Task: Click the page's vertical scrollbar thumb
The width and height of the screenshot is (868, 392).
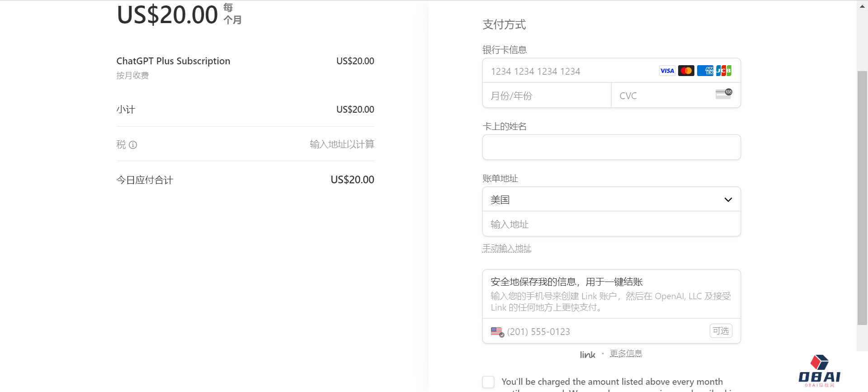Action: tap(862, 197)
